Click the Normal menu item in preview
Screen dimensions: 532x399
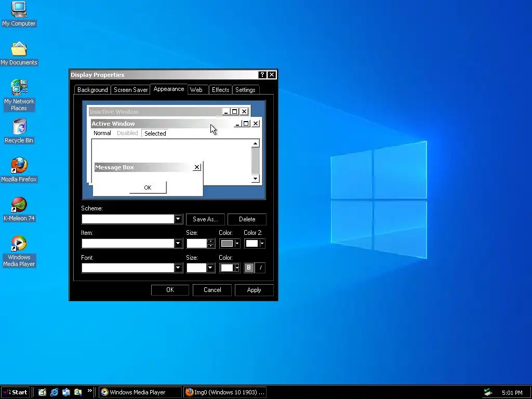[102, 133]
